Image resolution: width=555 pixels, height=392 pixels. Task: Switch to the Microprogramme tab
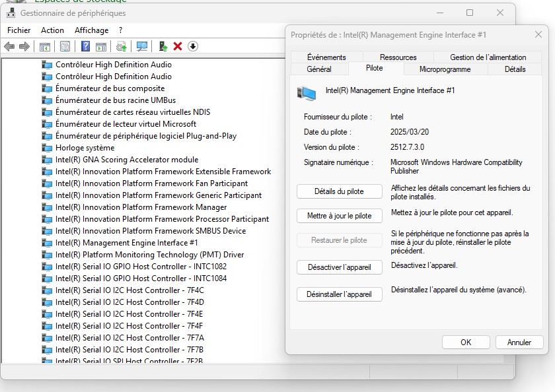click(445, 69)
